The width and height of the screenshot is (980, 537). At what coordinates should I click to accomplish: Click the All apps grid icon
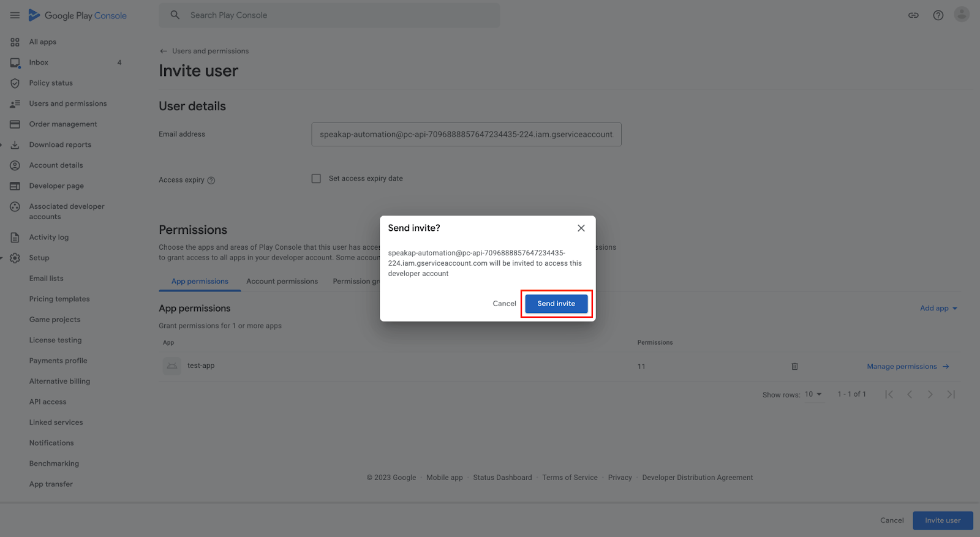15,42
